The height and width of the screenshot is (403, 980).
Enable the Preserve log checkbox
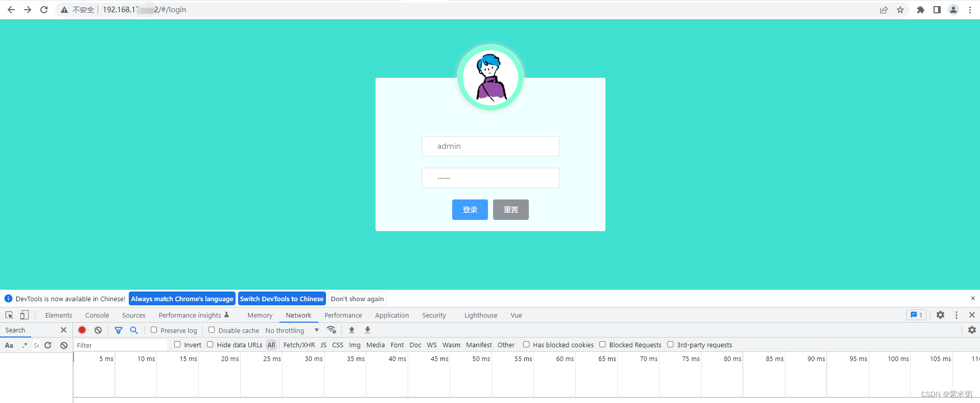(x=154, y=330)
